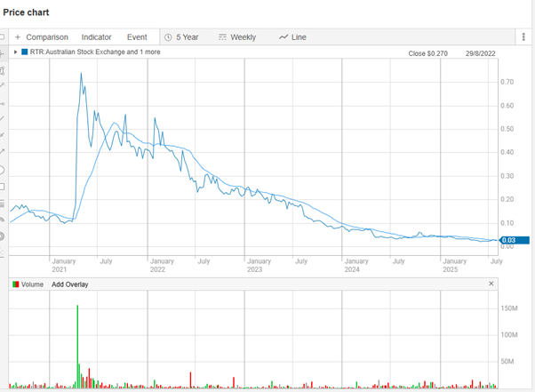Open the 5 Year range dropdown
The image size is (535, 392).
pos(187,37)
